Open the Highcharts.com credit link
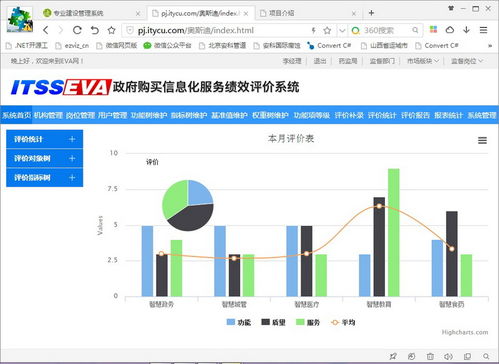This screenshot has width=499, height=364. [x=465, y=332]
